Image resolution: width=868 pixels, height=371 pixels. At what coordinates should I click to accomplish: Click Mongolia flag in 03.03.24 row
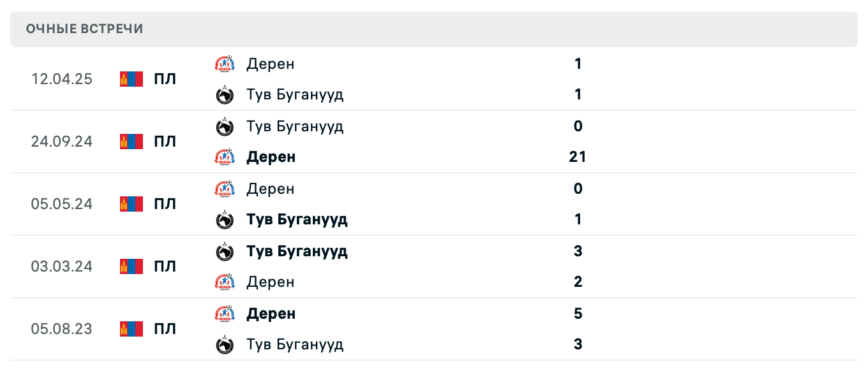131,266
